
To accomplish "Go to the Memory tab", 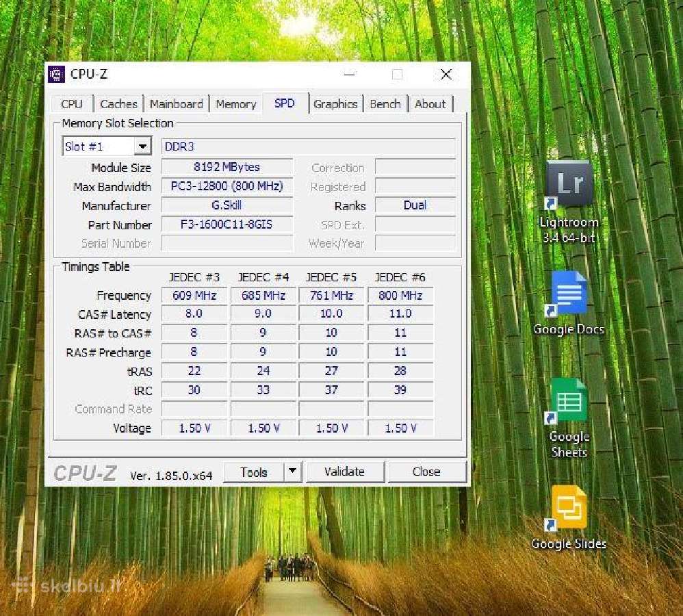I will [236, 104].
